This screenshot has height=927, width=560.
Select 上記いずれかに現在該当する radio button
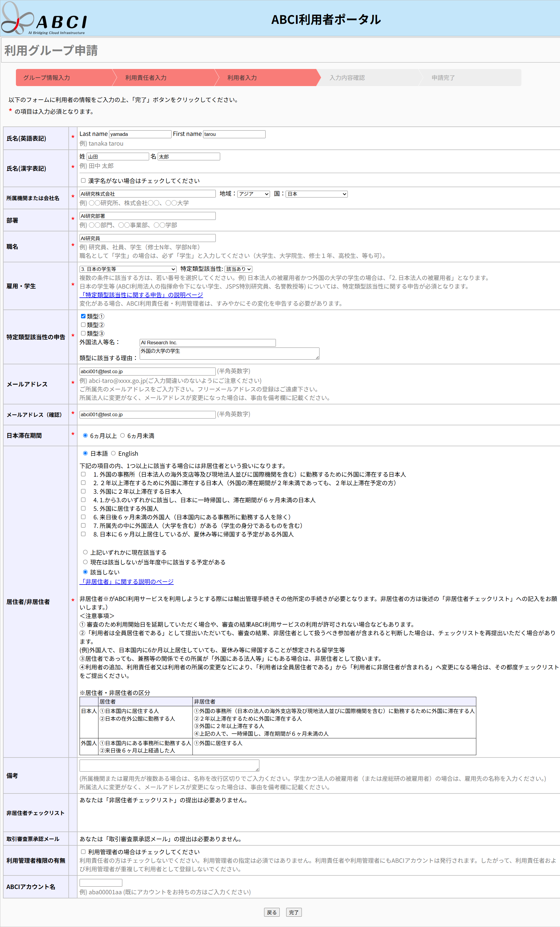85,552
